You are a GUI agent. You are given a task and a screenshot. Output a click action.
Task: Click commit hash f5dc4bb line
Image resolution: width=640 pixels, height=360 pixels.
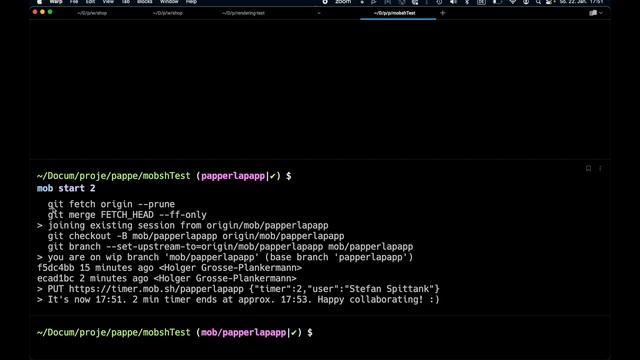point(169,268)
